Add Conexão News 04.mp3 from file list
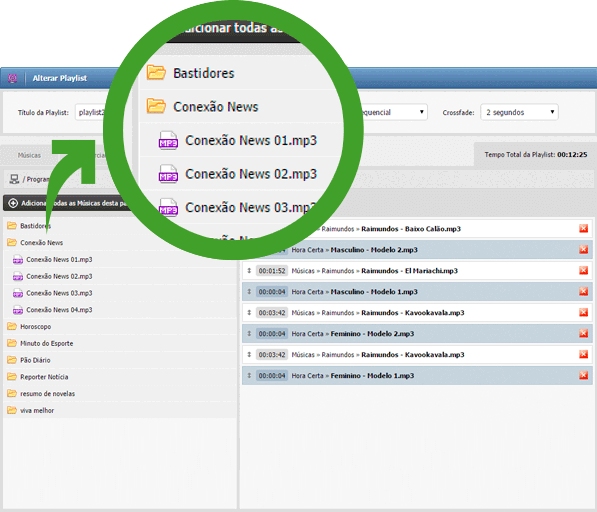 coord(59,310)
